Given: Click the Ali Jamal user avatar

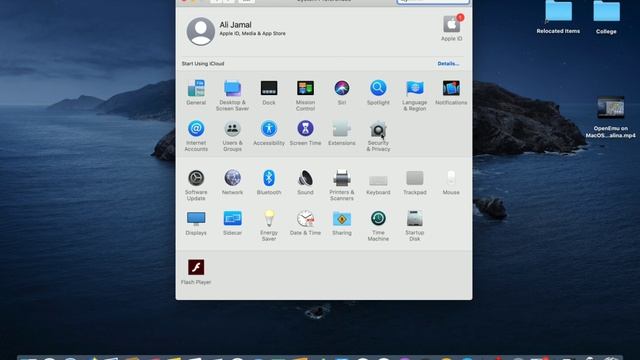Looking at the screenshot, I should click(200, 31).
